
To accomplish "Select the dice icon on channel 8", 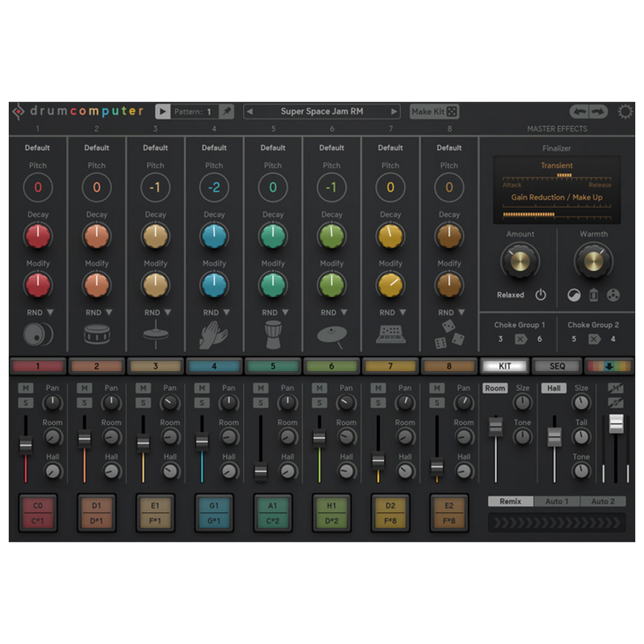I will [449, 334].
